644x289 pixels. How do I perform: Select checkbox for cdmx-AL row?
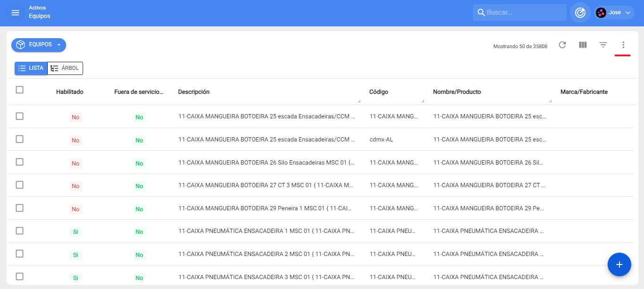(19, 139)
